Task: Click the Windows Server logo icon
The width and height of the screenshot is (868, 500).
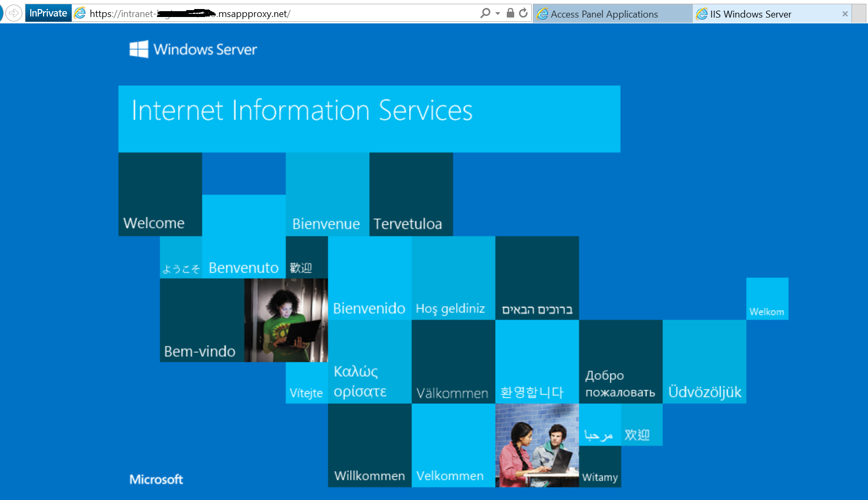Action: (139, 49)
